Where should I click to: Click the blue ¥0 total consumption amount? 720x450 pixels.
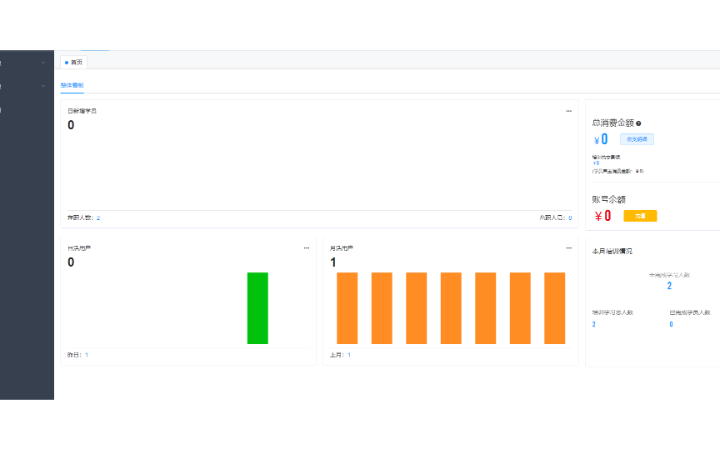coord(601,139)
